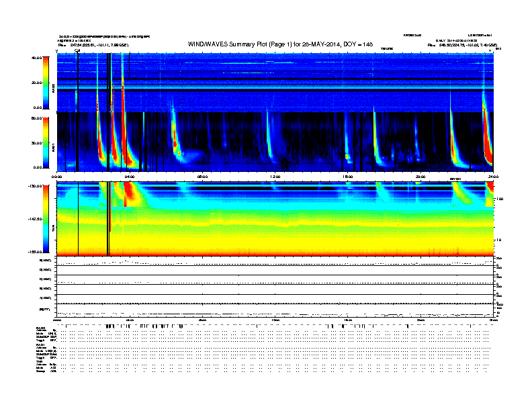Click the 08:00 tick label under RAD1 spectrogram
Viewport: 532px width, 411px height.
pyautogui.click(x=202, y=177)
